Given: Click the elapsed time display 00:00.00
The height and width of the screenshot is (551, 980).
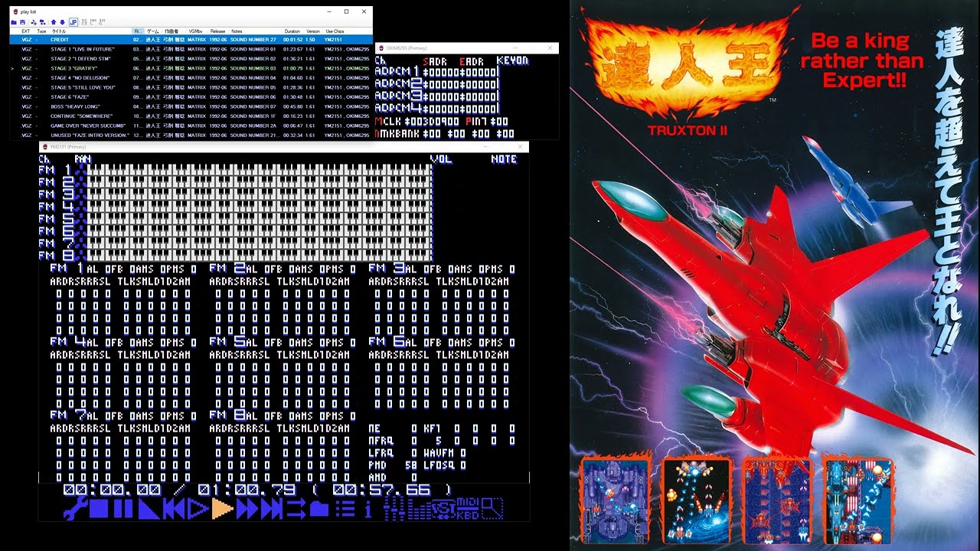Looking at the screenshot, I should (x=112, y=489).
